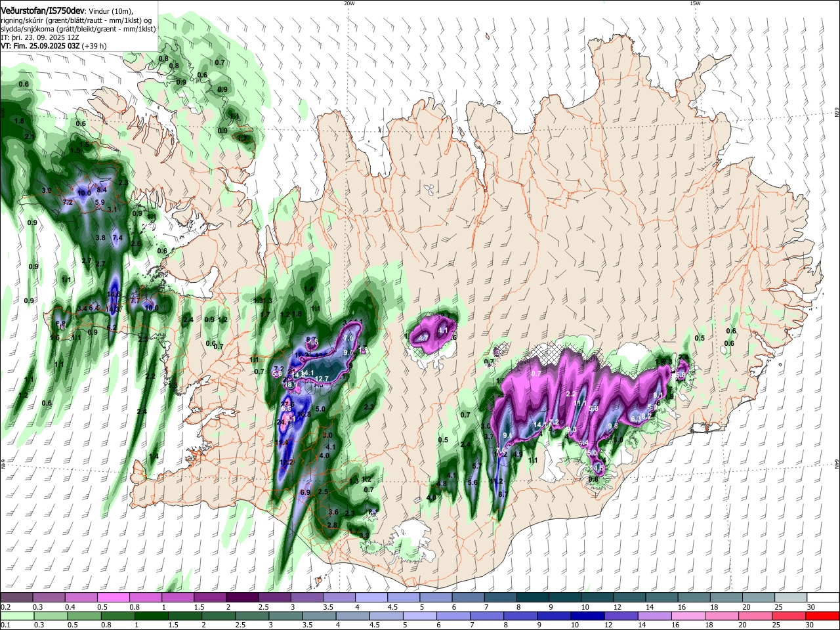Click the 2.8 precipitation value on the map

(x=332, y=525)
